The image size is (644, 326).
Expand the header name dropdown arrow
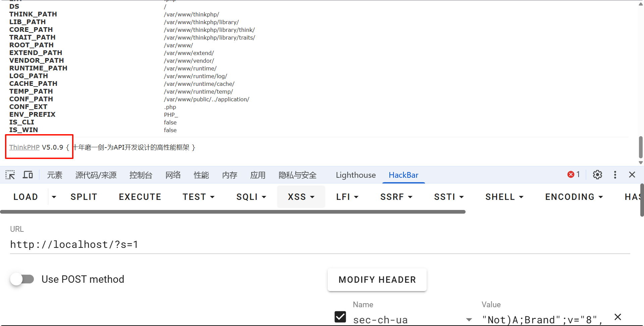click(469, 320)
